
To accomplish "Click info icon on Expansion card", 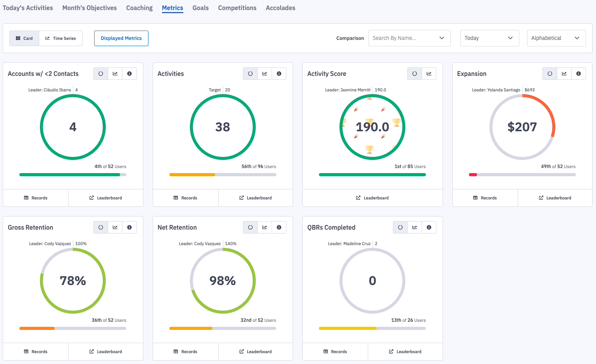I will [x=579, y=74].
